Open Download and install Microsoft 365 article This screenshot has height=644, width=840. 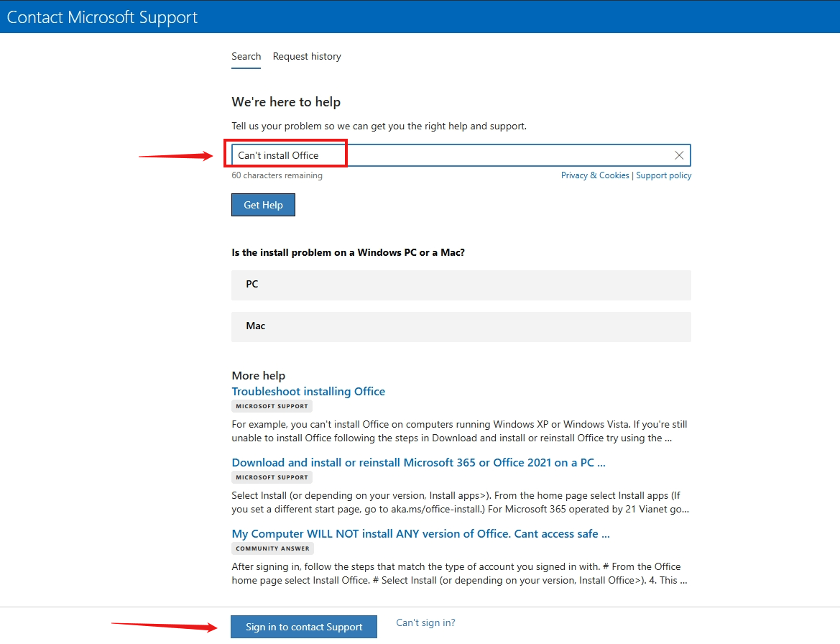(x=418, y=463)
